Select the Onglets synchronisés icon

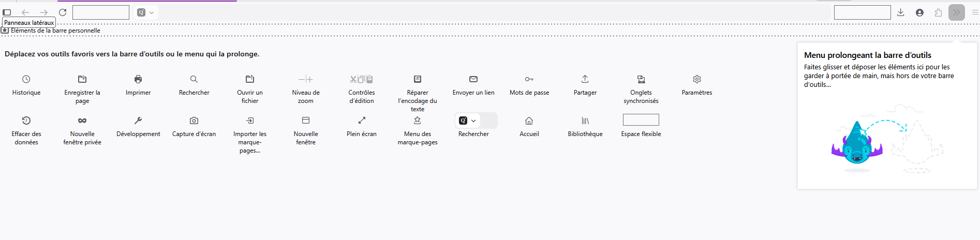click(x=641, y=79)
